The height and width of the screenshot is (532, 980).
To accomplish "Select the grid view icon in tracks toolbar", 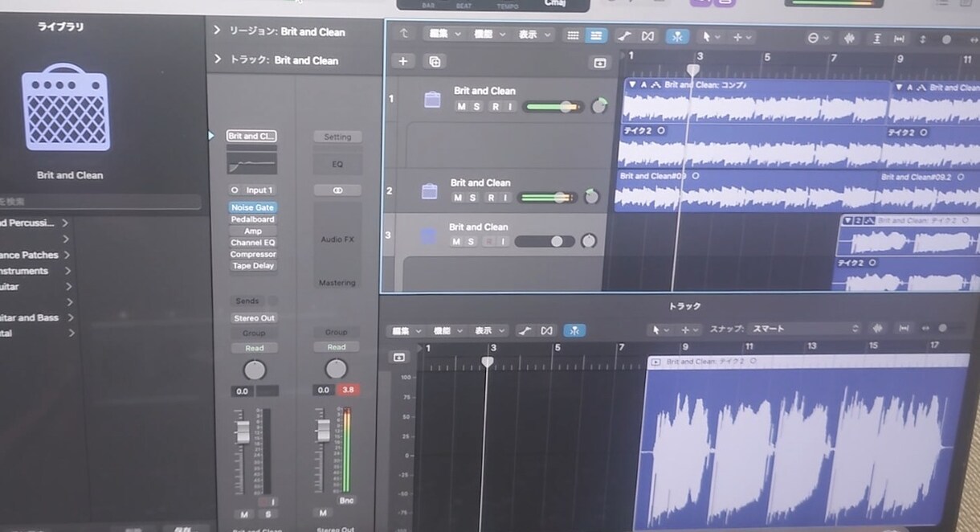I will pos(573,36).
